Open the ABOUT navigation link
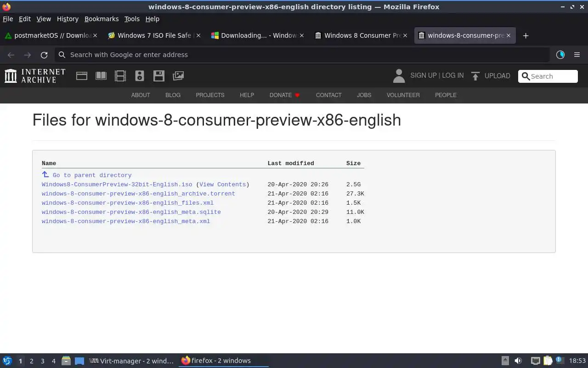 tap(141, 95)
